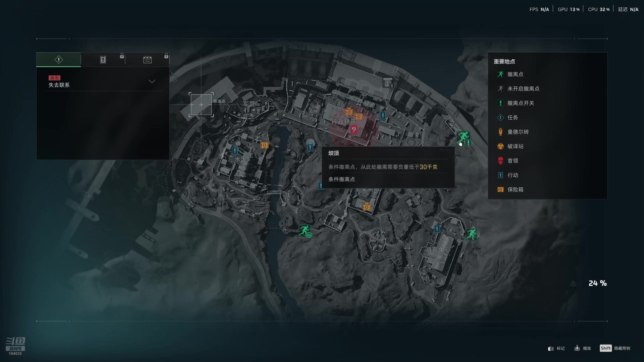Open the mission tab with diamond icon
This screenshot has width=644, height=362.
59,60
